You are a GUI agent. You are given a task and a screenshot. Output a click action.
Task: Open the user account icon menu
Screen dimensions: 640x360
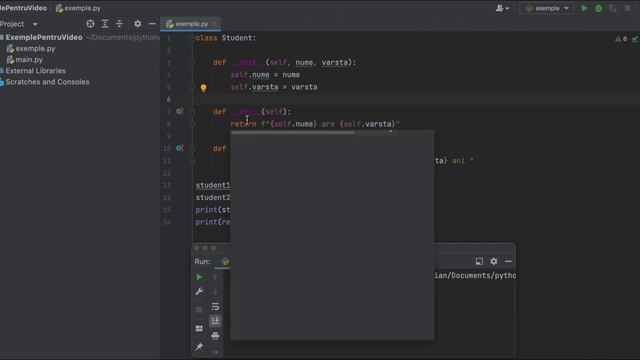(502, 8)
